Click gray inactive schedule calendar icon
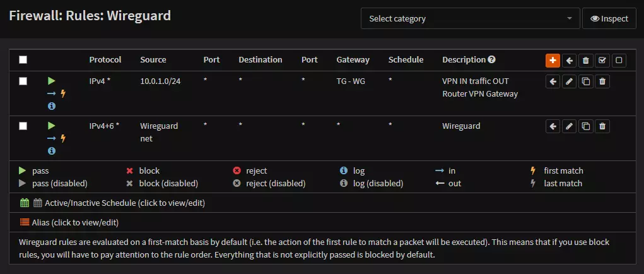The image size is (644, 274). [38, 203]
